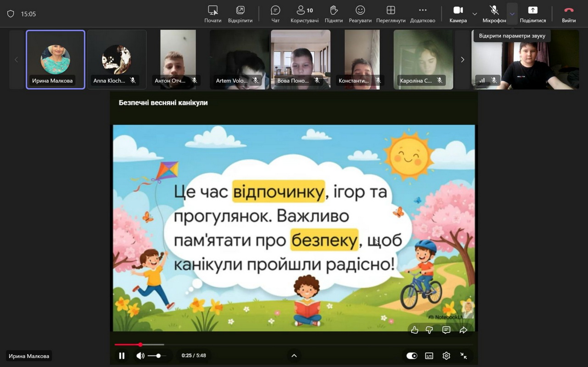Viewport: 588px width, 367px height.
Task: Expand the chevron-up video chapters button
Action: (294, 356)
